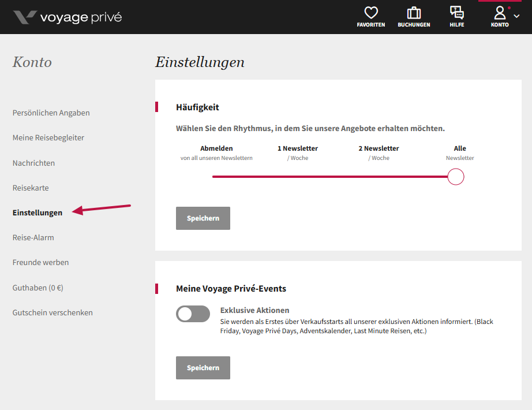
Task: Click the Häufigkeit section heading
Action: point(197,107)
